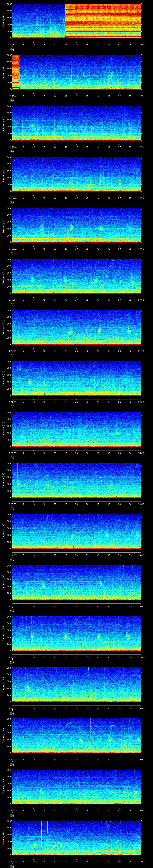Select the spectrogram panel starting at 9:18:00
The height and width of the screenshot is (868, 153).
77,225
